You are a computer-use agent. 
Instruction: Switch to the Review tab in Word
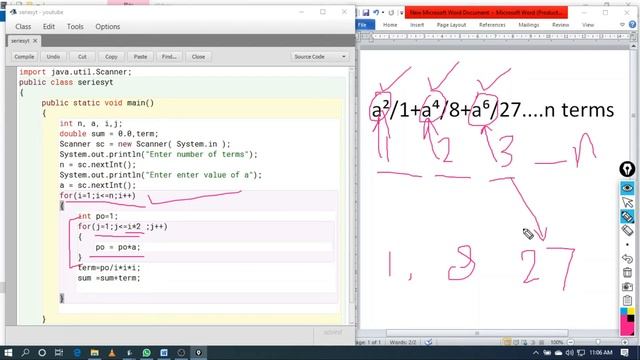pyautogui.click(x=560, y=25)
